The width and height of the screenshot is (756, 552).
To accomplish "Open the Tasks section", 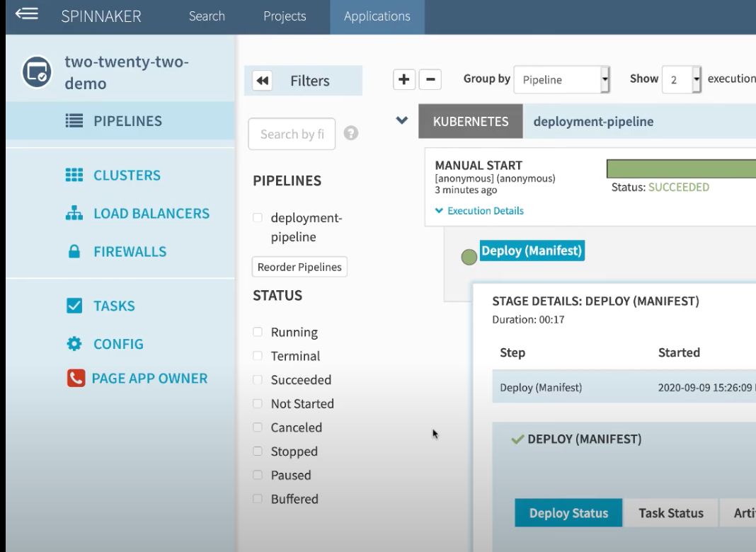I will pyautogui.click(x=114, y=306).
